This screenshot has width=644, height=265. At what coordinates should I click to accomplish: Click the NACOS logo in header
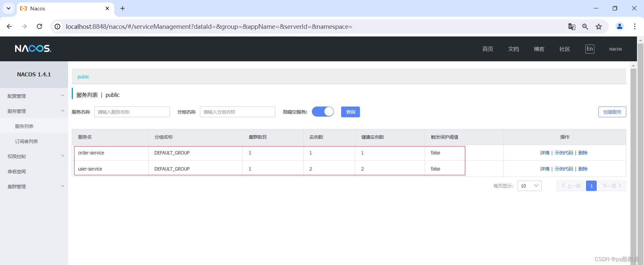pos(33,49)
